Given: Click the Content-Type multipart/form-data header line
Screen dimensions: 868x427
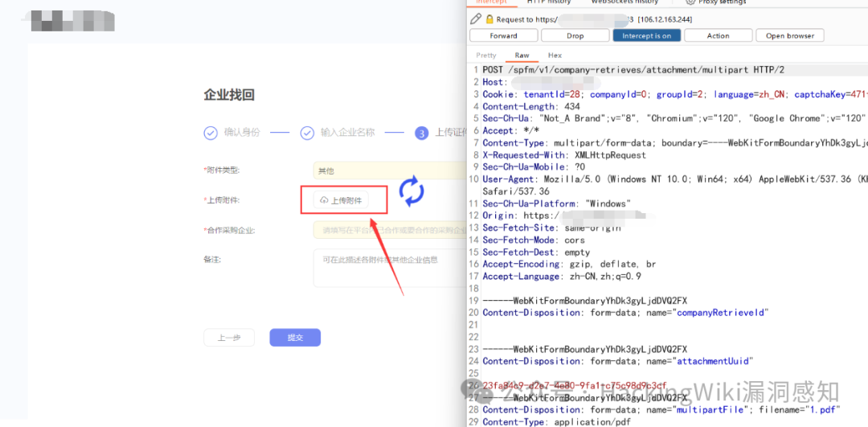Looking at the screenshot, I should (x=674, y=143).
